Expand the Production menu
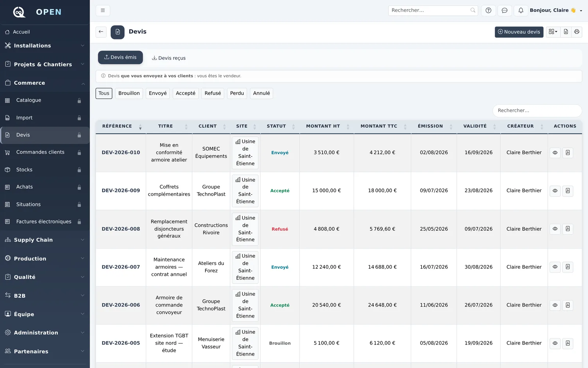Screen dimensions: 588x368 pos(45,259)
